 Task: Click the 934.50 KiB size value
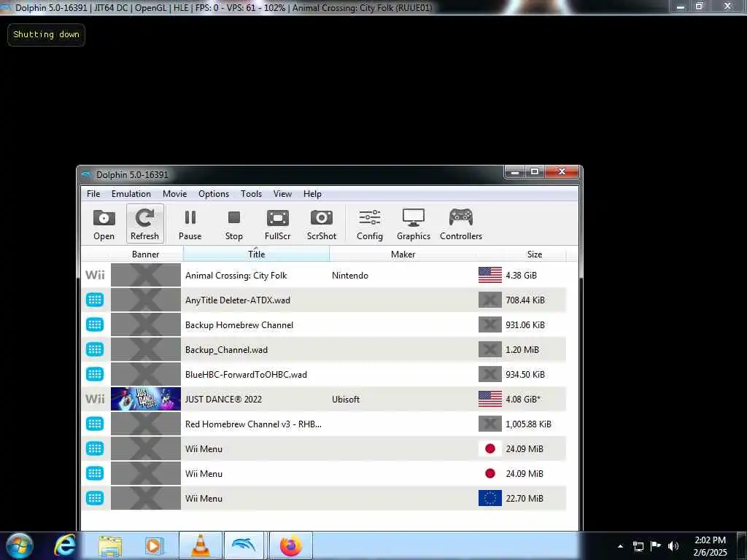coord(525,374)
